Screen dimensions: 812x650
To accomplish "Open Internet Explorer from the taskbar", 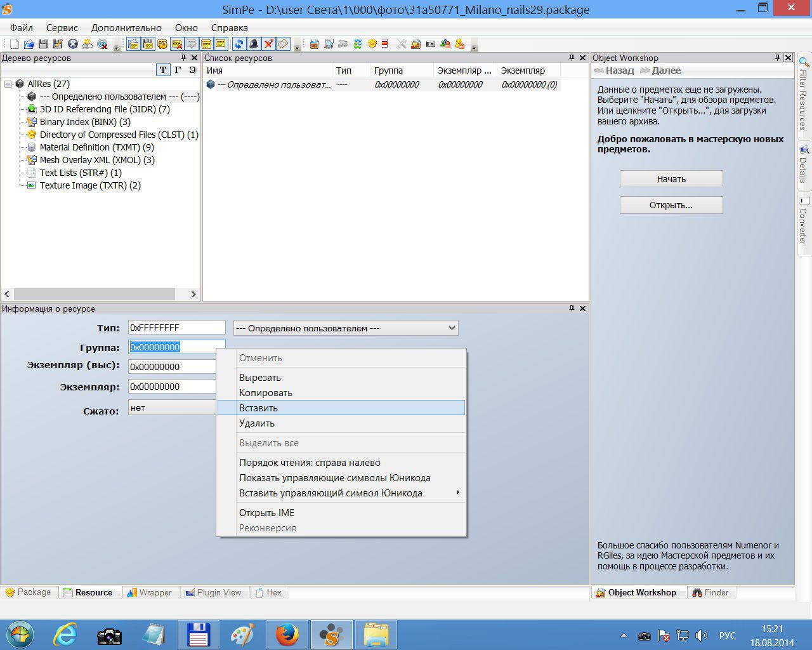I will tap(65, 634).
